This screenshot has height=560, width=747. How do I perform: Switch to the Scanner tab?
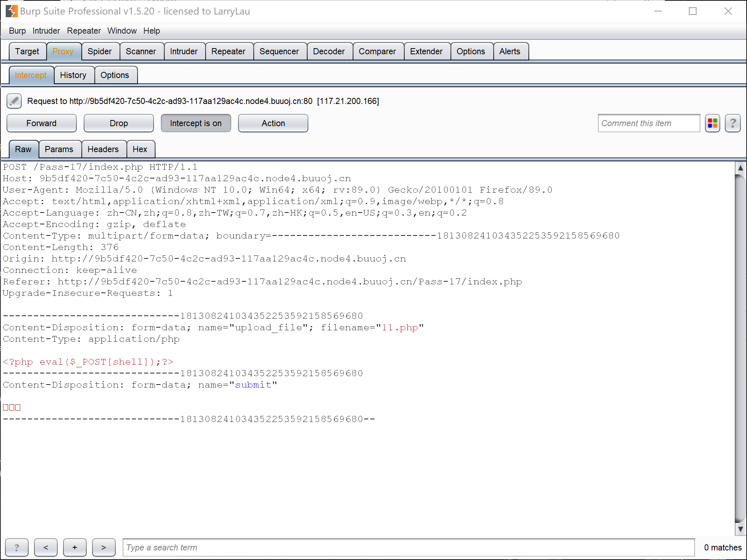click(141, 51)
